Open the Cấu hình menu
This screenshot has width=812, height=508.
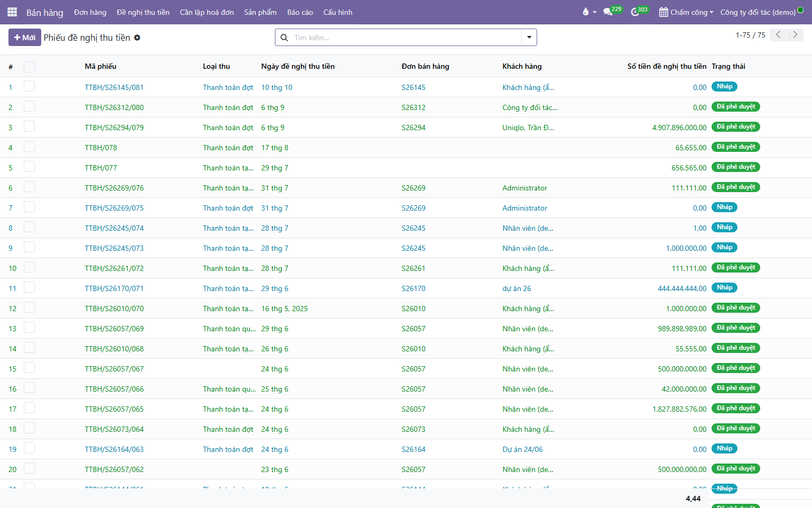tap(338, 12)
